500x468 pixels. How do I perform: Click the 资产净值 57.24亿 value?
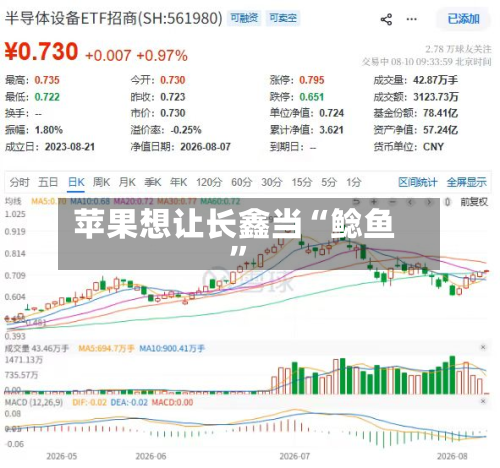(440, 130)
